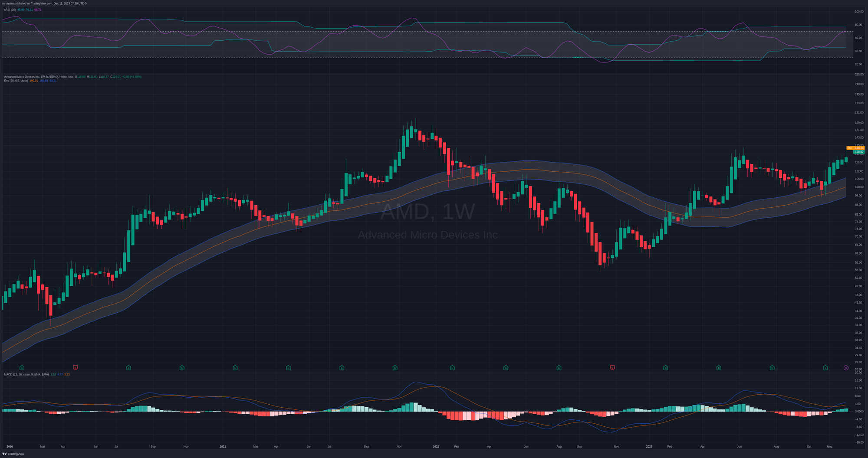The image size is (868, 458).
Task: Click the green 128.92 last price label
Action: (x=859, y=152)
